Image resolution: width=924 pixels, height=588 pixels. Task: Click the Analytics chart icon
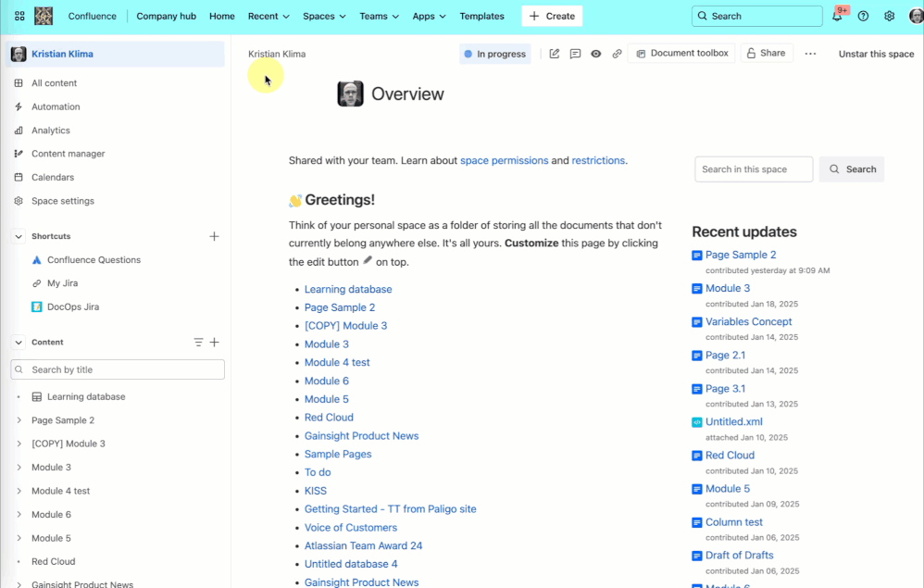[19, 131]
